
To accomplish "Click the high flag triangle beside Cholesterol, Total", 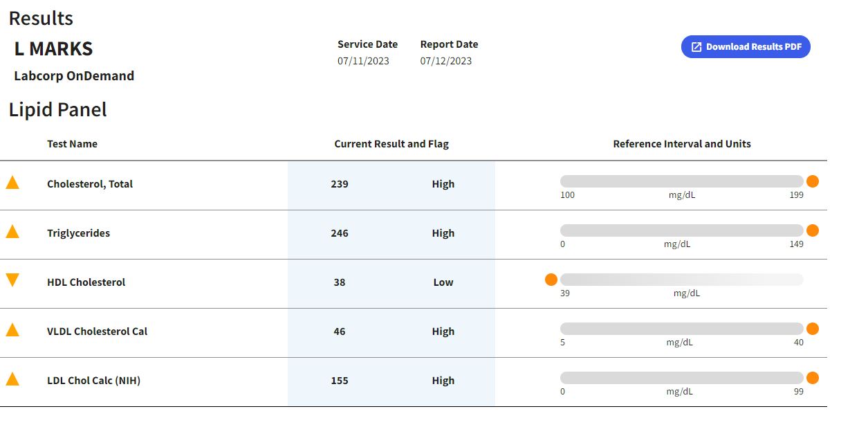I will click(12, 183).
